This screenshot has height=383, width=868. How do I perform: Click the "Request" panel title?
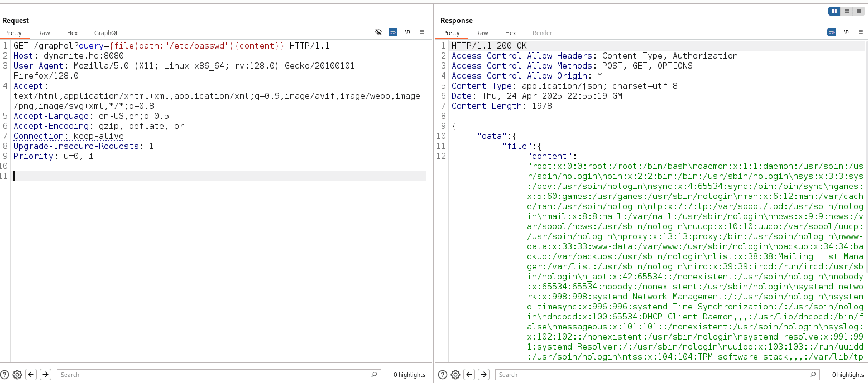point(16,21)
